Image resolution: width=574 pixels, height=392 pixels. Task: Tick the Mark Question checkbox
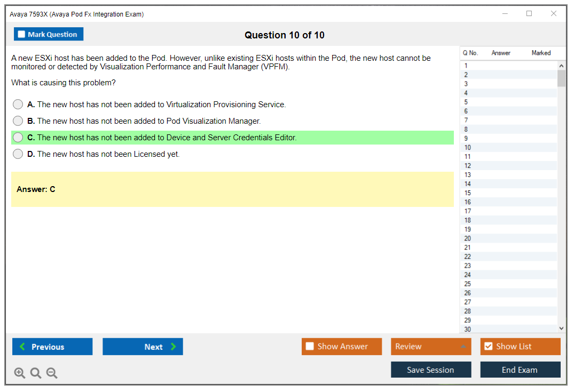click(21, 35)
